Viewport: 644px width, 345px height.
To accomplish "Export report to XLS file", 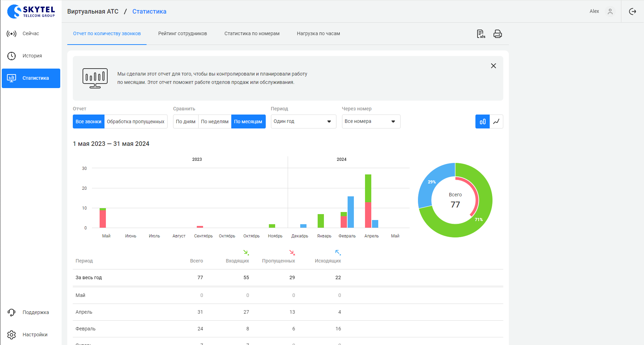I will point(481,34).
